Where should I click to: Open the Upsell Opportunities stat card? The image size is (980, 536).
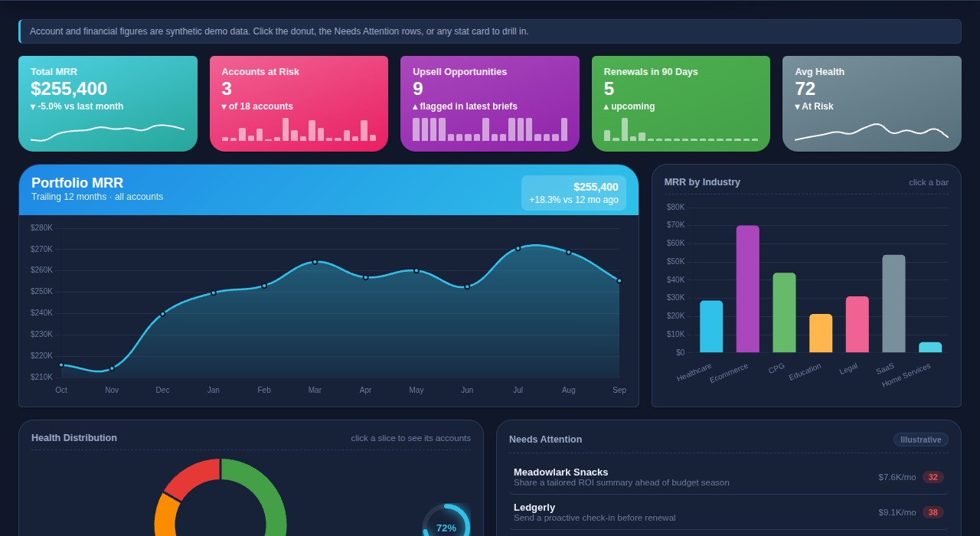pos(490,103)
